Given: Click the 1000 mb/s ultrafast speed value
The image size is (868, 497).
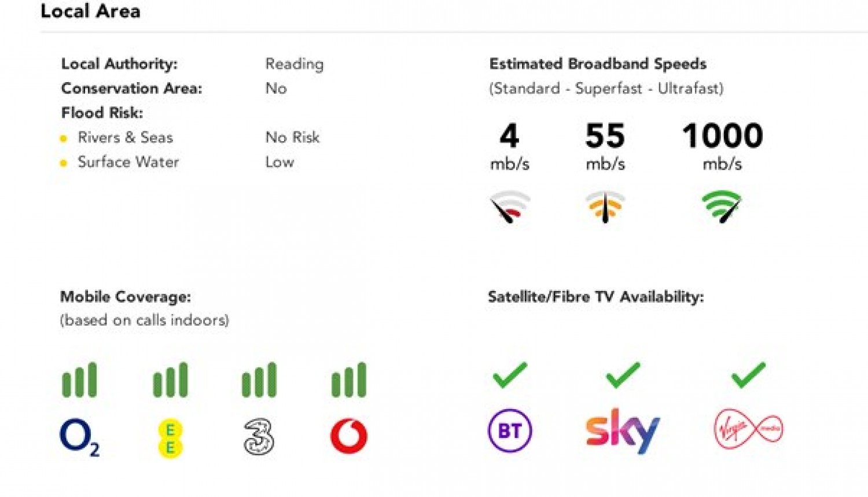Looking at the screenshot, I should (x=722, y=137).
